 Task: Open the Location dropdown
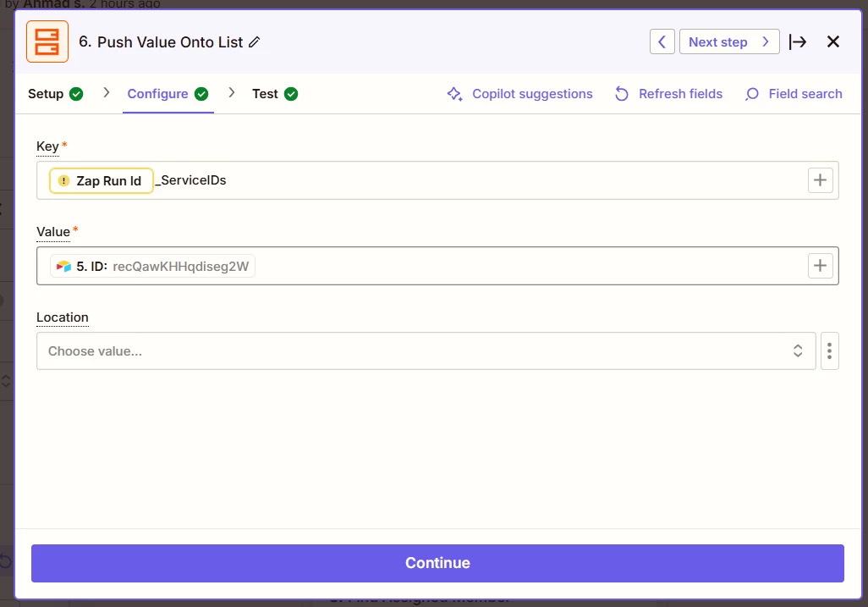click(x=426, y=351)
